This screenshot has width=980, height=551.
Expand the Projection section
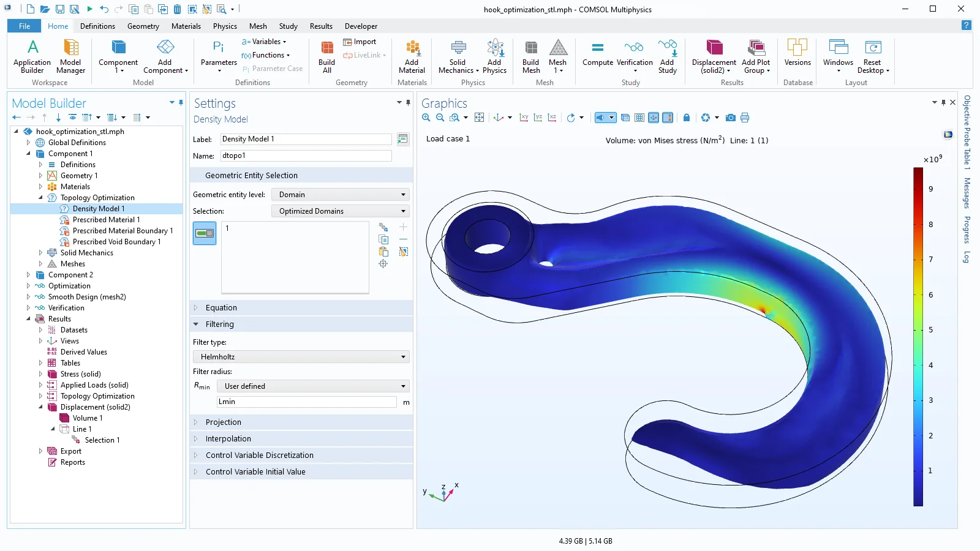(224, 422)
